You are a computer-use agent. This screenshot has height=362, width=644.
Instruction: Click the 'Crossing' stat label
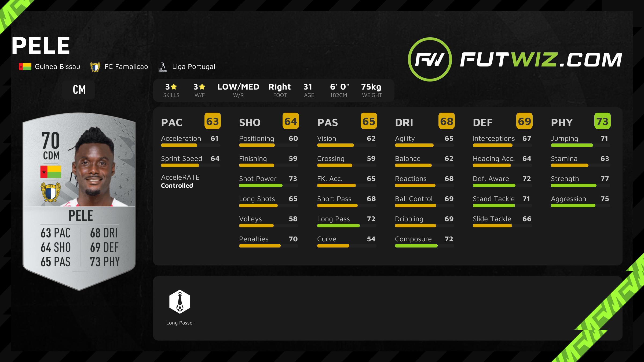tap(331, 159)
